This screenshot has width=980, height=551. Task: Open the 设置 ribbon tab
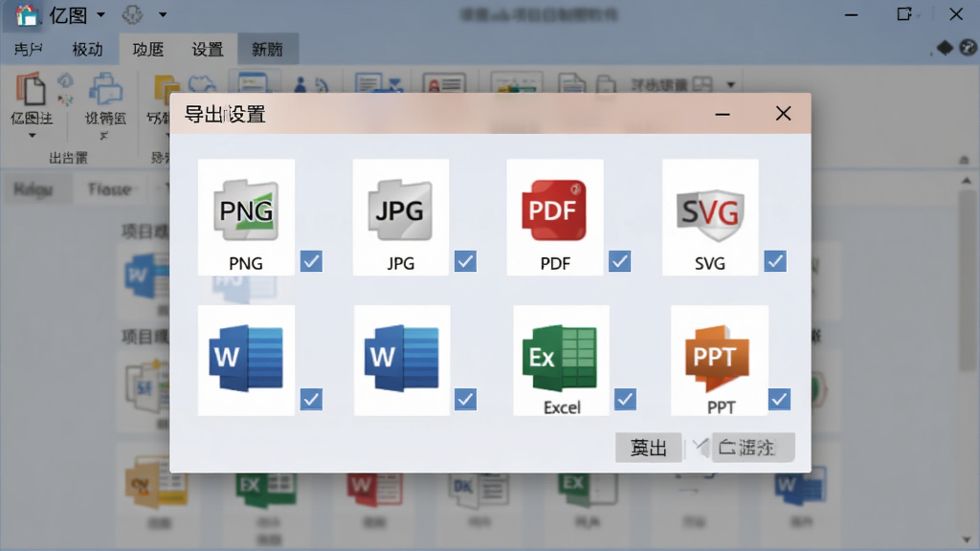click(208, 50)
